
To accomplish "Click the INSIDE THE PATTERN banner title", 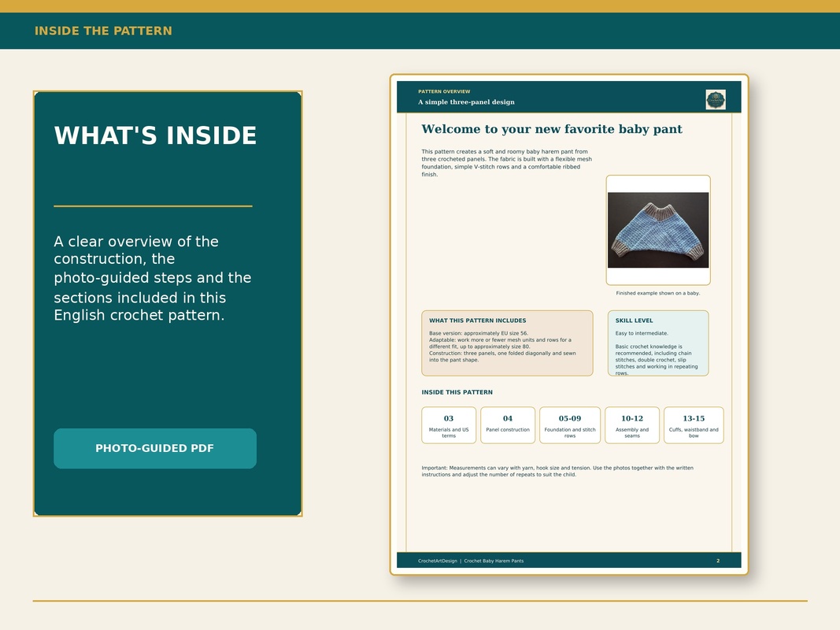I will point(103,31).
